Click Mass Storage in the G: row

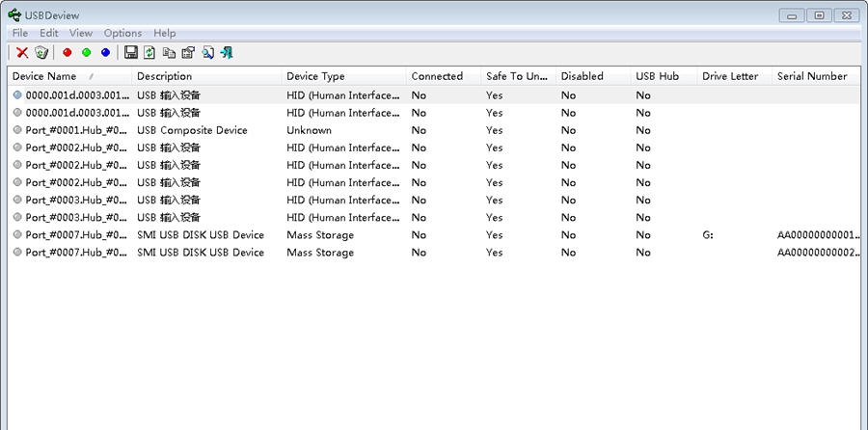[320, 234]
